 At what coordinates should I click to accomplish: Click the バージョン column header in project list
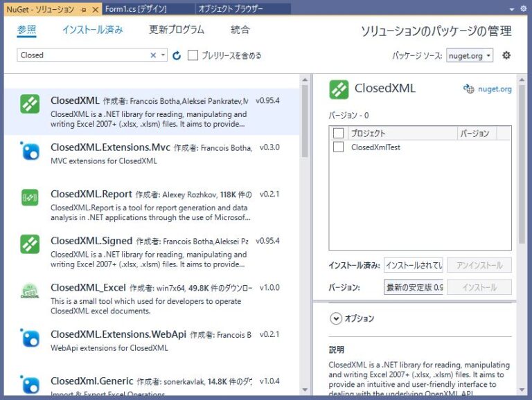(x=477, y=134)
